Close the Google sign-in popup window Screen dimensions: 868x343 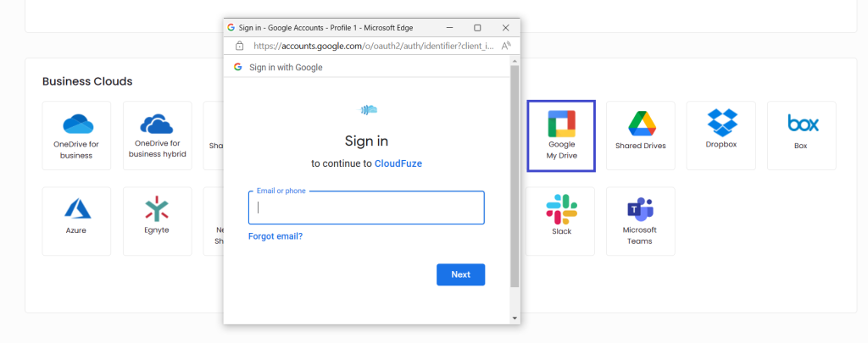(x=505, y=28)
